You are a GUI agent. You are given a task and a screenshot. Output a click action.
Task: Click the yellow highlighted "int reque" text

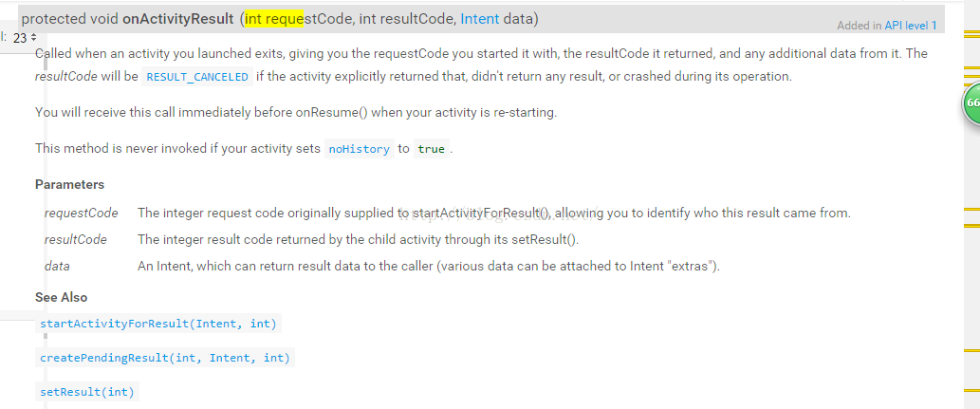click(x=274, y=19)
